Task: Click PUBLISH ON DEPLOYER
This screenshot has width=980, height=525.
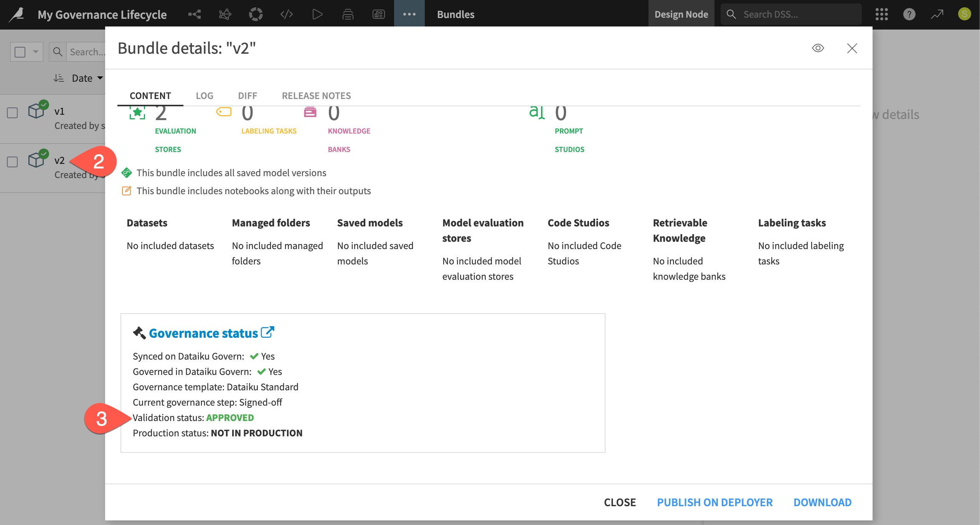Action: tap(714, 502)
